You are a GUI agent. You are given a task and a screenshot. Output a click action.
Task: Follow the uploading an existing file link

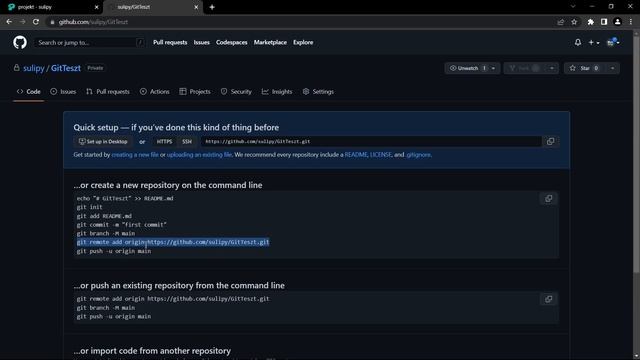199,155
